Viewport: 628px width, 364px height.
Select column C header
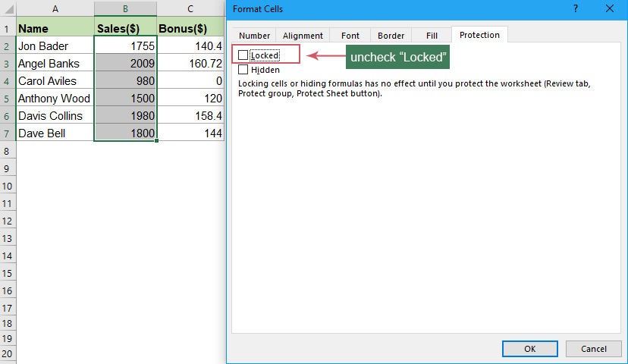tap(190, 9)
